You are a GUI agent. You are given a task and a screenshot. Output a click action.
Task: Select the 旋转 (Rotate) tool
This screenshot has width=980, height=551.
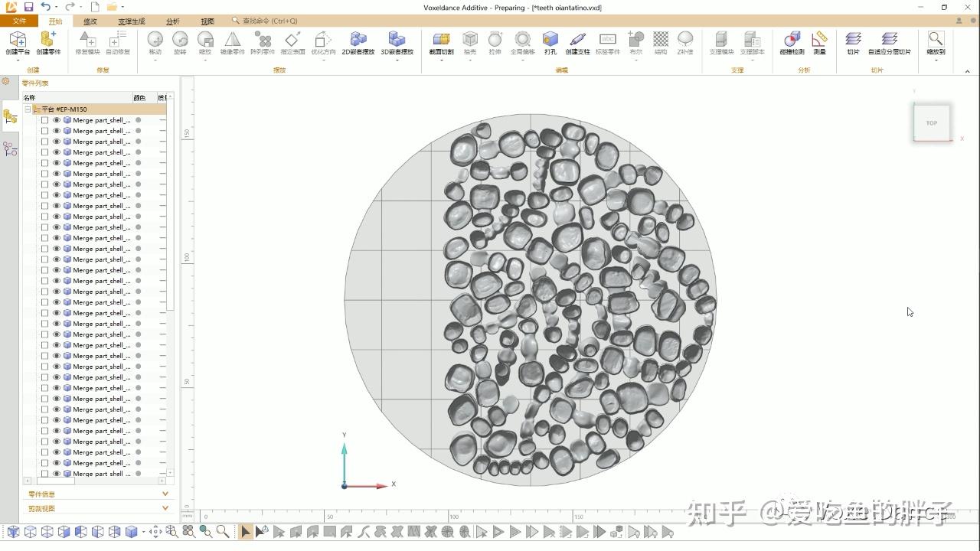coord(181,41)
